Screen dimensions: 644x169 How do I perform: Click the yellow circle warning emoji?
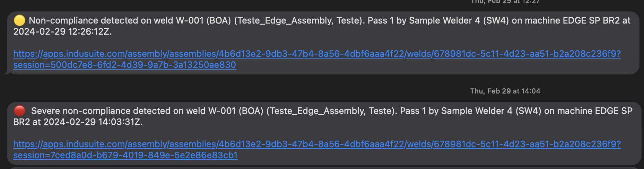[x=19, y=21]
